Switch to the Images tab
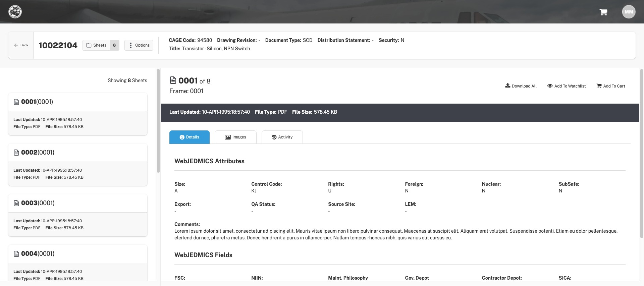Image resolution: width=644 pixels, height=286 pixels. tap(235, 137)
